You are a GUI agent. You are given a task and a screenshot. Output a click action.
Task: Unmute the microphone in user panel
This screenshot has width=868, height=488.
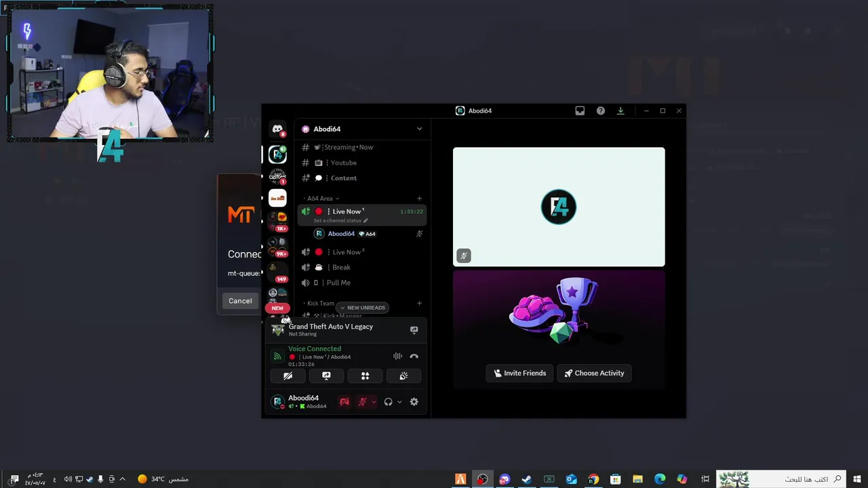[x=362, y=402]
